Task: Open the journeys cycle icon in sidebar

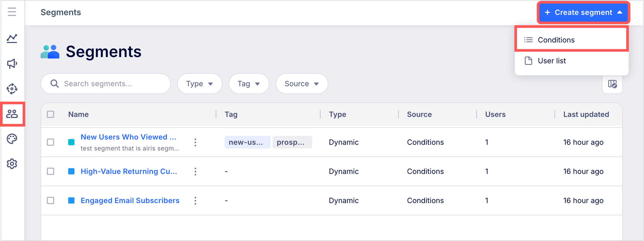Action: click(12, 89)
